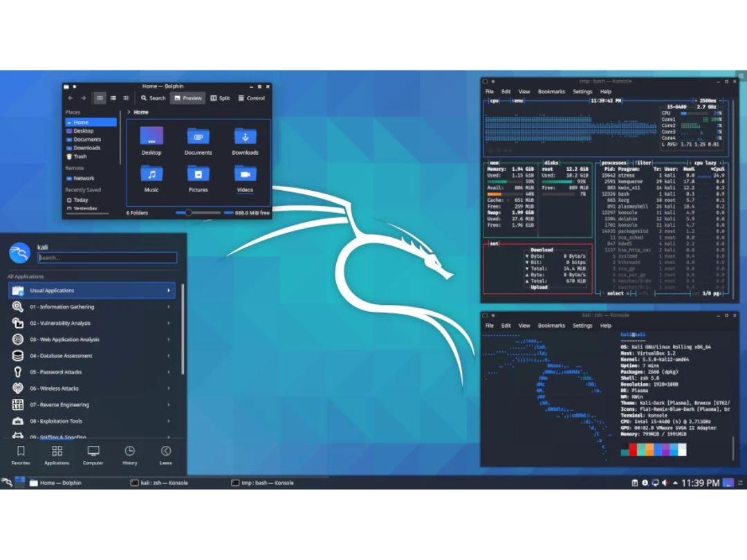Click the volume speaker icon in system tray

pos(665,483)
